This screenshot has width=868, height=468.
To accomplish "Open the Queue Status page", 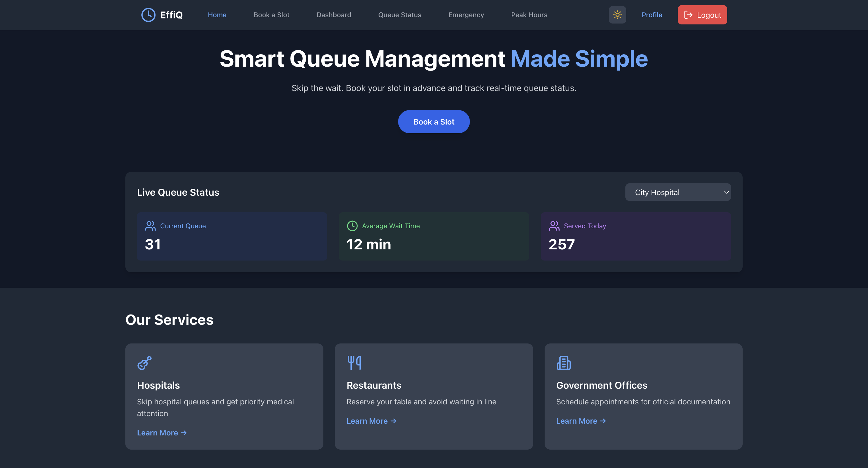I will pos(399,15).
